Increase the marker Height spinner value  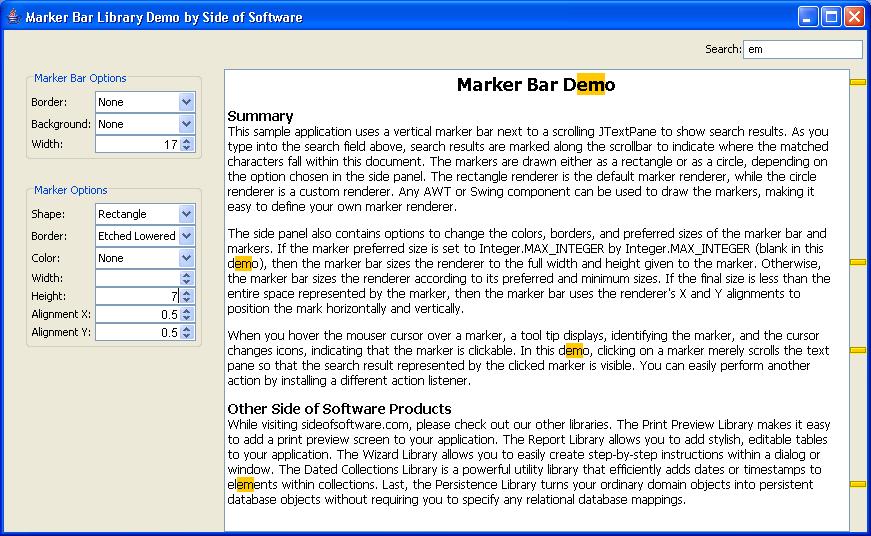point(187,293)
